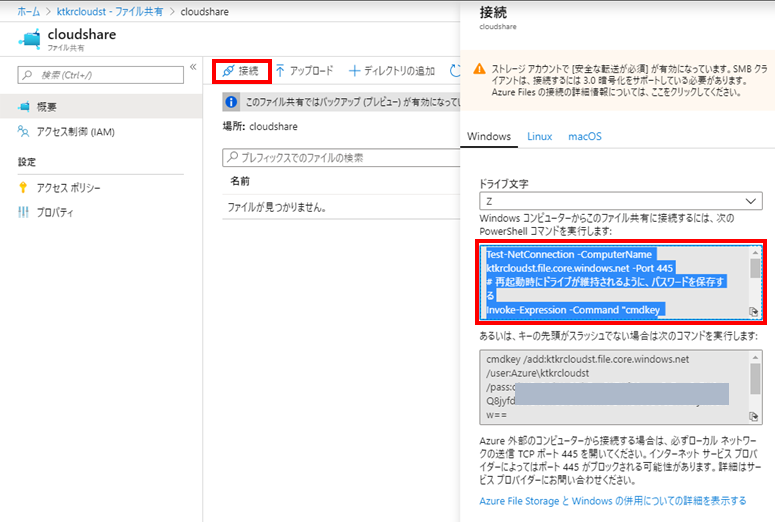The width and height of the screenshot is (775, 522).
Task: Click the cmdkey /add:ktkrcloudst.file.core.windows.net line
Action: (x=588, y=359)
